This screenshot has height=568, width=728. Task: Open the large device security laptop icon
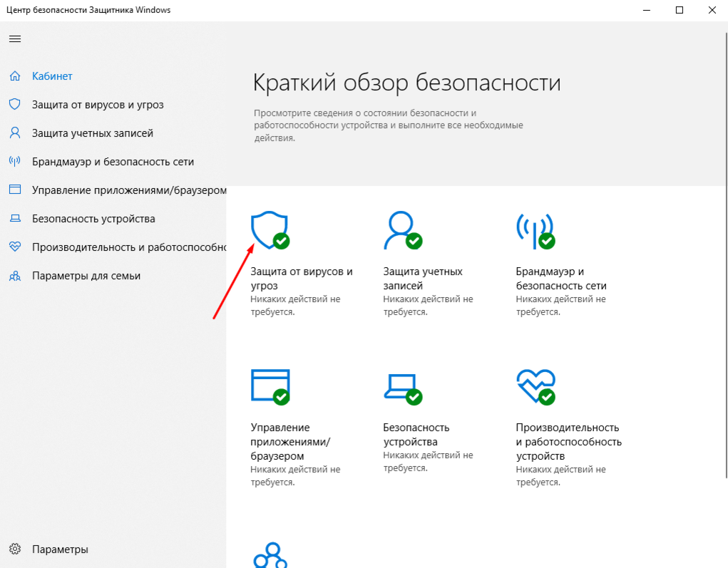pyautogui.click(x=403, y=389)
